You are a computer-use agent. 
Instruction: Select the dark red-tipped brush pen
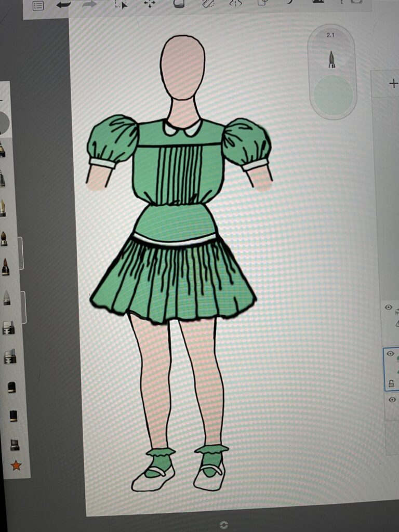click(x=5, y=267)
